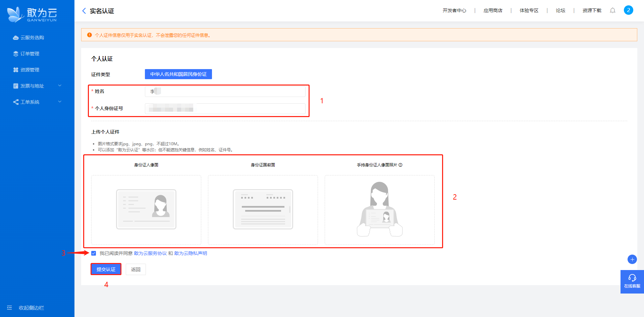The width and height of the screenshot is (644, 317).
Task: Open the user avatar badge showing 2
Action: pos(629,10)
